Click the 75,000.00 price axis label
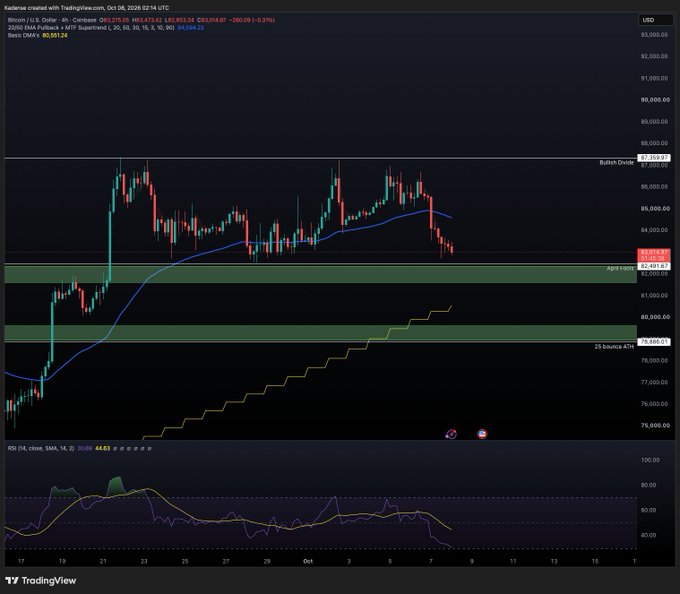The image size is (680, 594). coord(655,425)
